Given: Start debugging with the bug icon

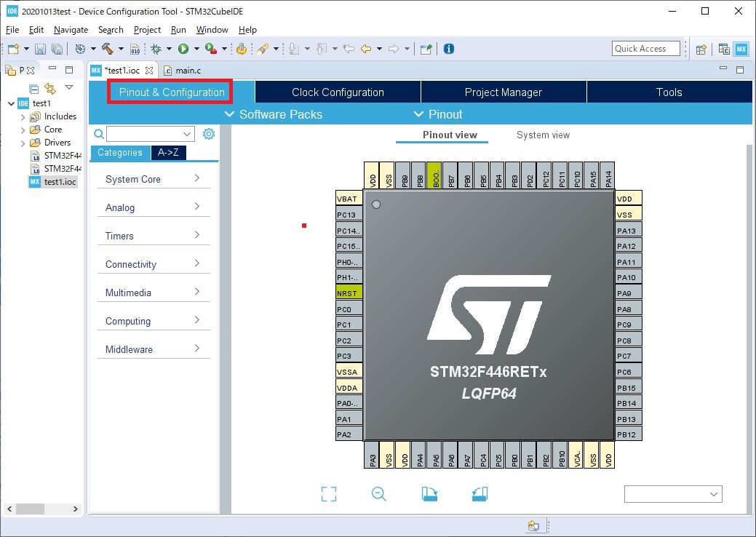Looking at the screenshot, I should click(x=156, y=49).
